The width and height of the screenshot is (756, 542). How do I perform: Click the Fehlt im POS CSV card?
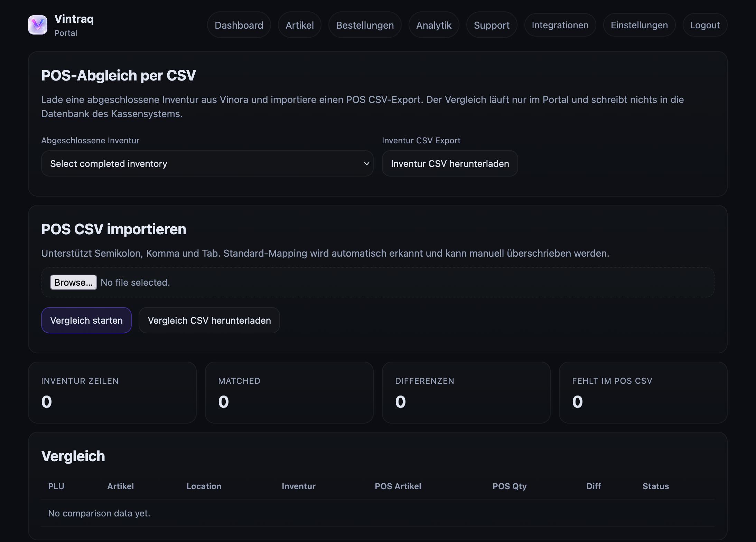[x=643, y=392]
